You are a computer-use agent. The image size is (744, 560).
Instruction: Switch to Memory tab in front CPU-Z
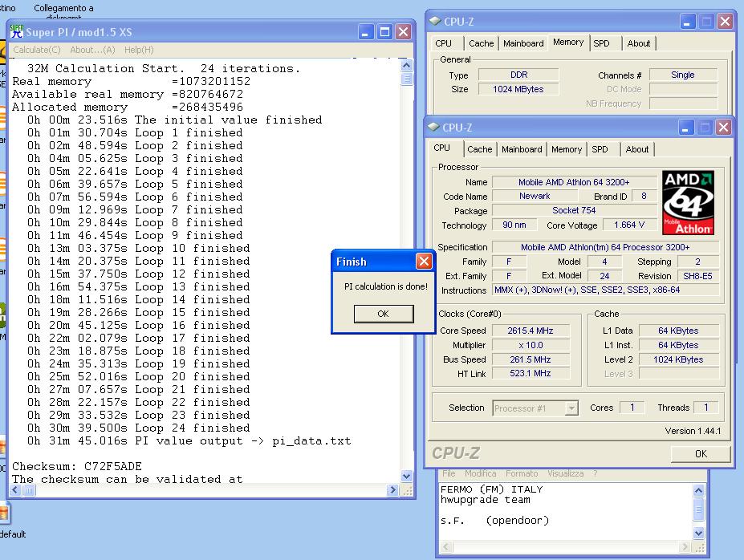[567, 149]
